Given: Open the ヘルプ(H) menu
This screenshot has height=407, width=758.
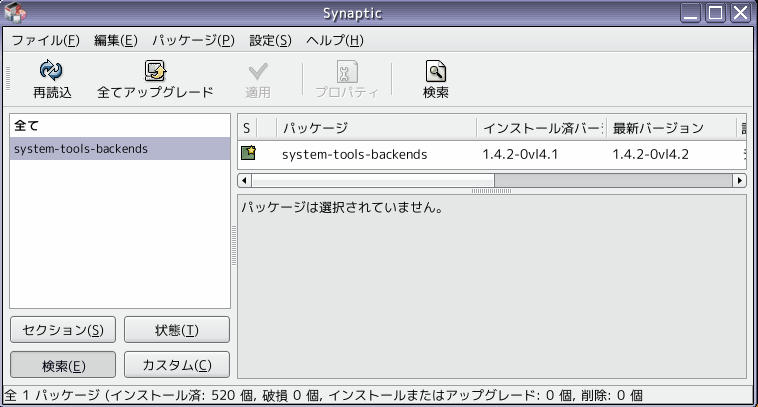Looking at the screenshot, I should (x=335, y=40).
